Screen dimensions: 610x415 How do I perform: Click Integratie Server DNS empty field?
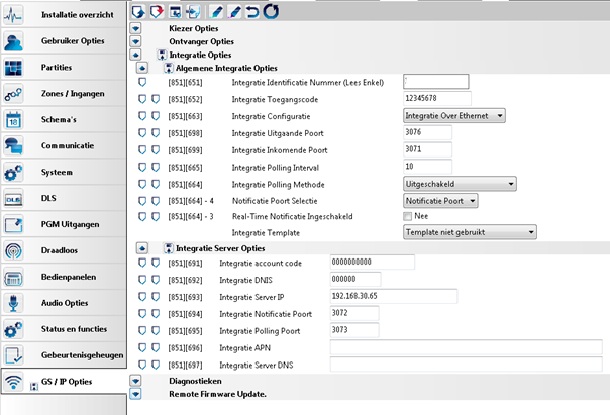[x=466, y=364]
